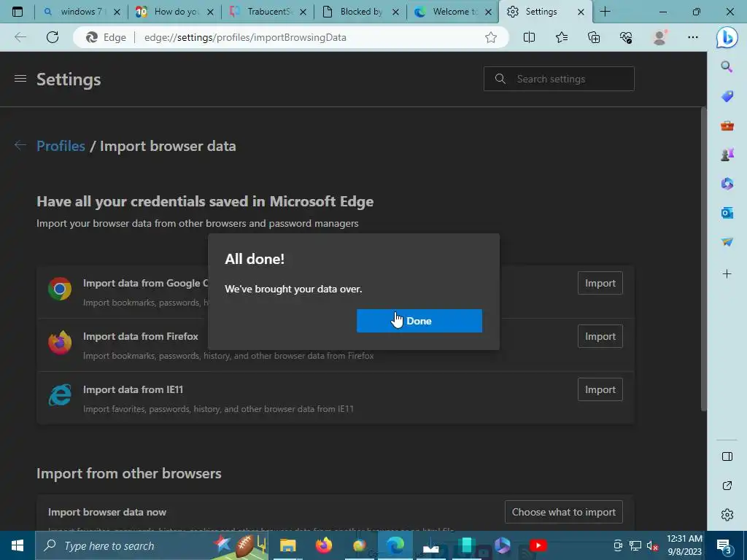Viewport: 747px width, 560px height.
Task: Open Browser essentials heart icon
Action: coord(626,37)
